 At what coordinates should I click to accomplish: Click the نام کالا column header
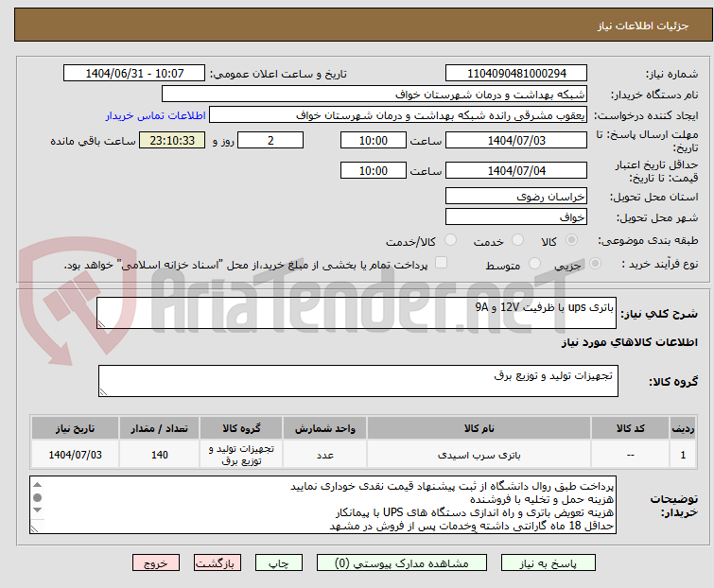click(x=479, y=428)
